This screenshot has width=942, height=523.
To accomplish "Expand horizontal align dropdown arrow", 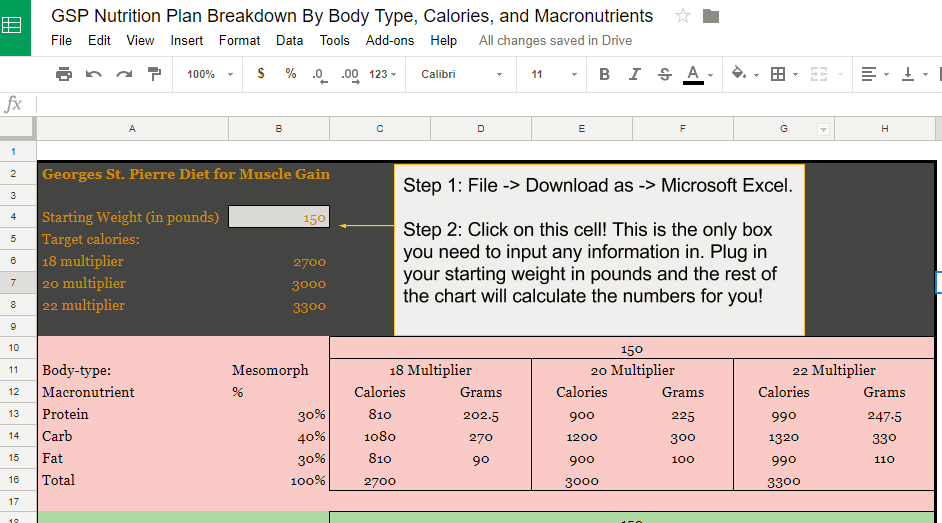I will 886,75.
